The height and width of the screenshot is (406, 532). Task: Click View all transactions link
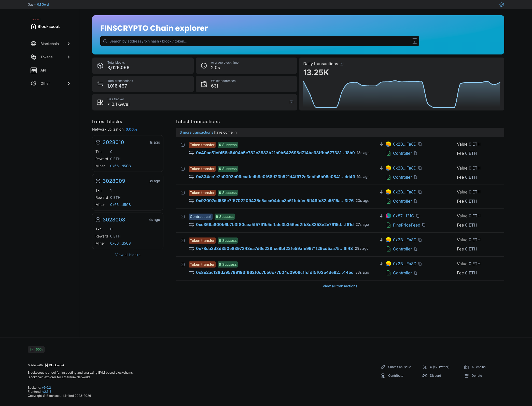click(x=340, y=286)
